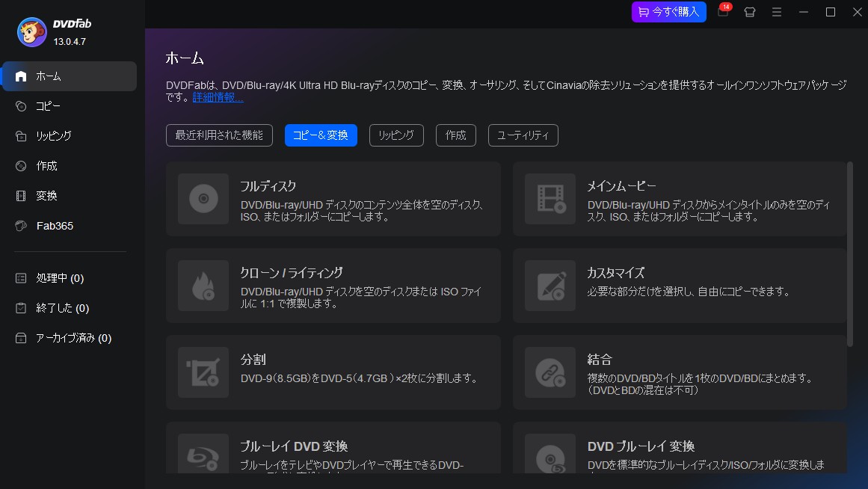This screenshot has height=489, width=868.
Task: Click the メインムービー card title
Action: click(622, 187)
